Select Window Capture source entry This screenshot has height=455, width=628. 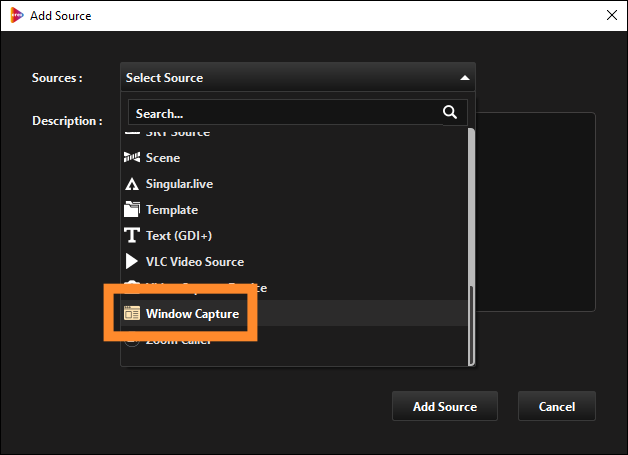[x=294, y=313]
